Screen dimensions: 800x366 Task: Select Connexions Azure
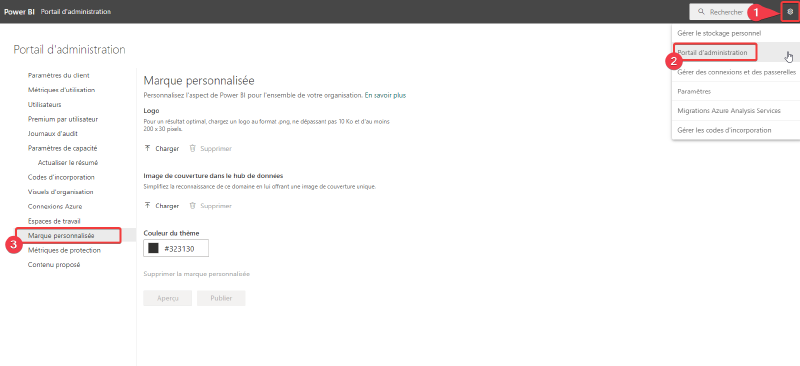55,207
